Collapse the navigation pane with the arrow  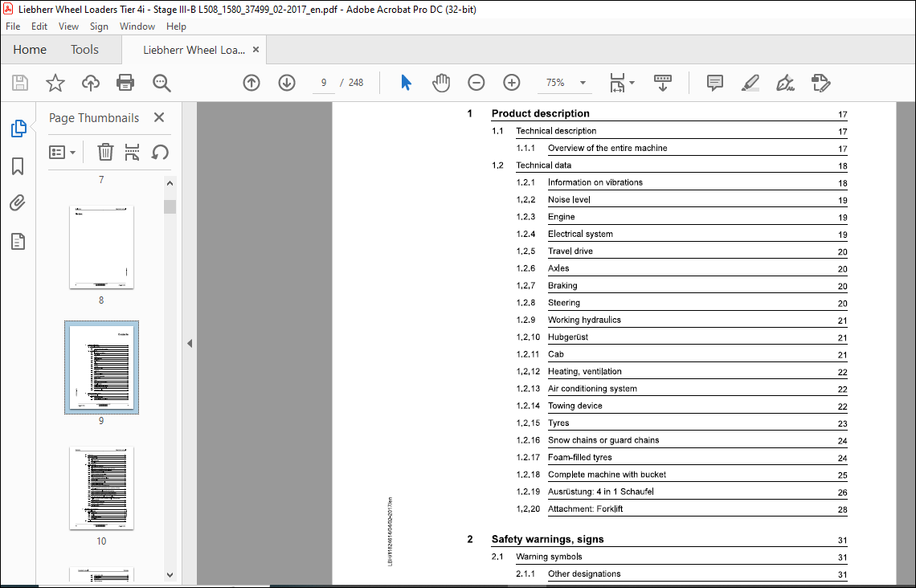190,343
